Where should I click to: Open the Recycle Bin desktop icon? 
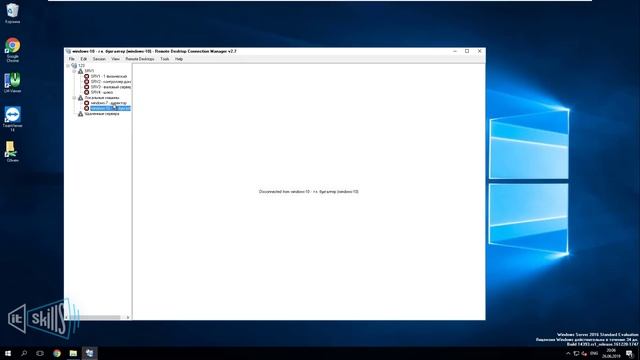tap(12, 13)
